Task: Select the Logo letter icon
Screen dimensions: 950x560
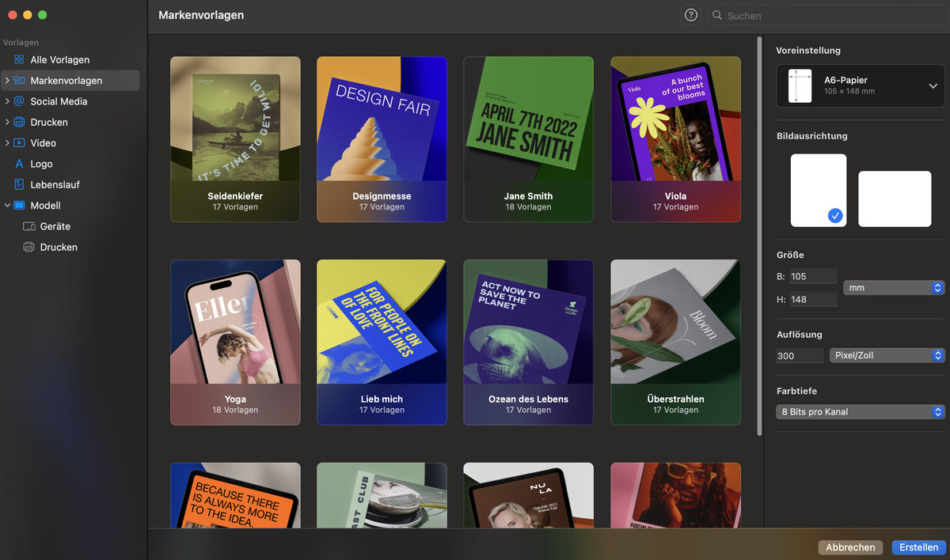Action: [x=19, y=164]
